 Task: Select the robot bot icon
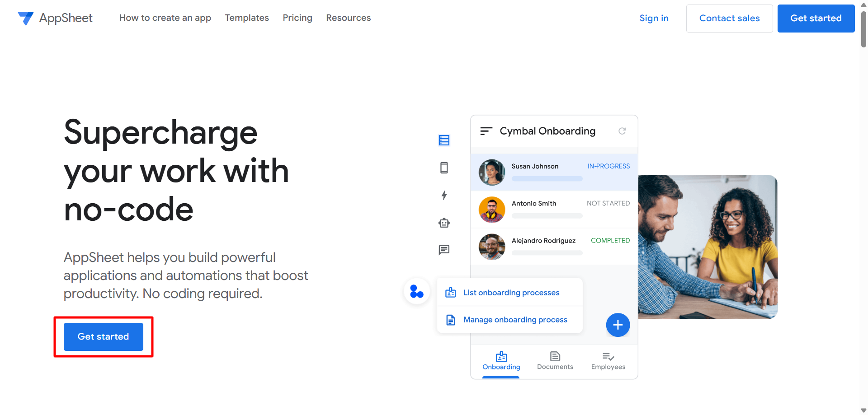(444, 223)
